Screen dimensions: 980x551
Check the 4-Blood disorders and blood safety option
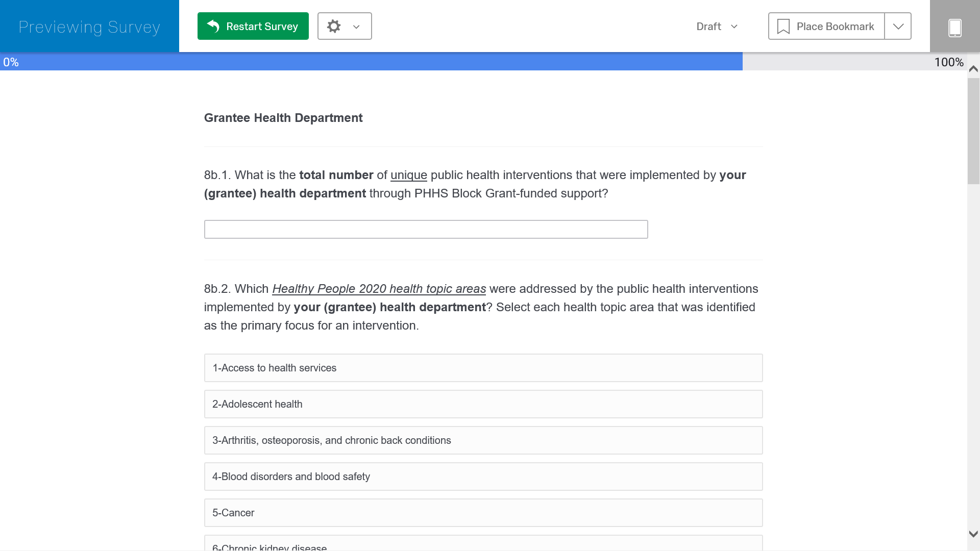pos(483,477)
